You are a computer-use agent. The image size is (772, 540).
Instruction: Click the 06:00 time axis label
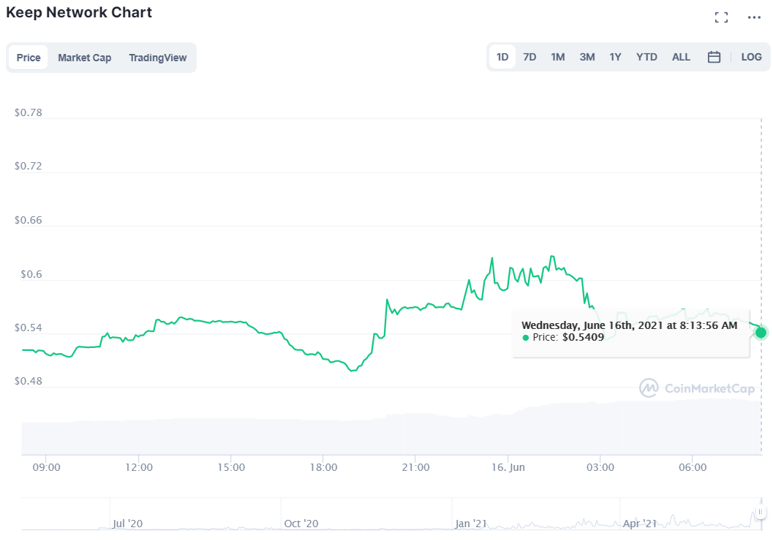(693, 467)
